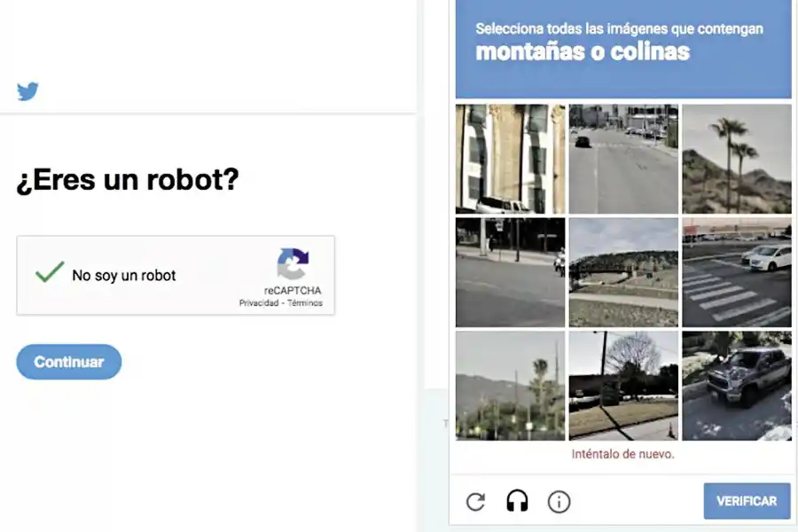Select the bottom-left tile with tree-covered hills

pos(509,386)
